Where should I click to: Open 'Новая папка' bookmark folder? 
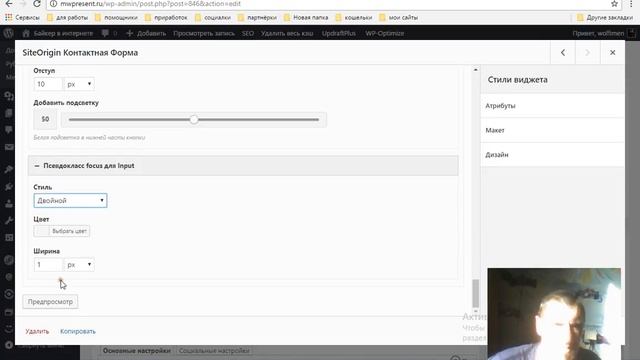[306, 18]
